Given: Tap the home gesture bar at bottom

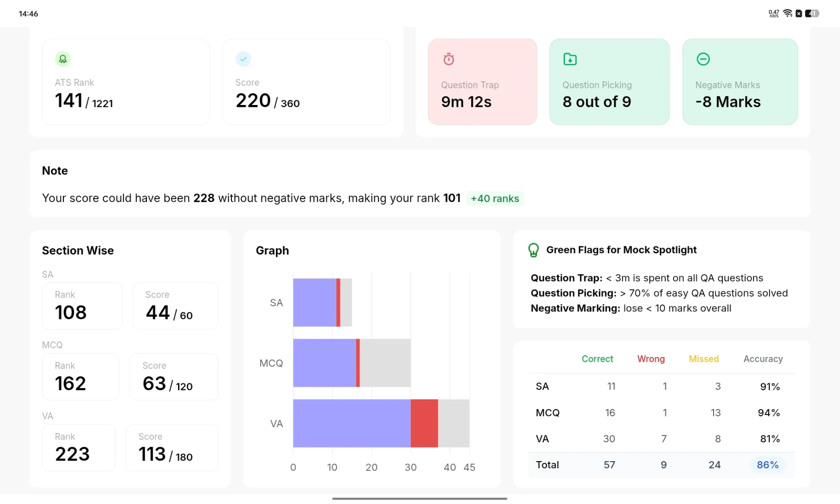Looking at the screenshot, I should (x=420, y=498).
